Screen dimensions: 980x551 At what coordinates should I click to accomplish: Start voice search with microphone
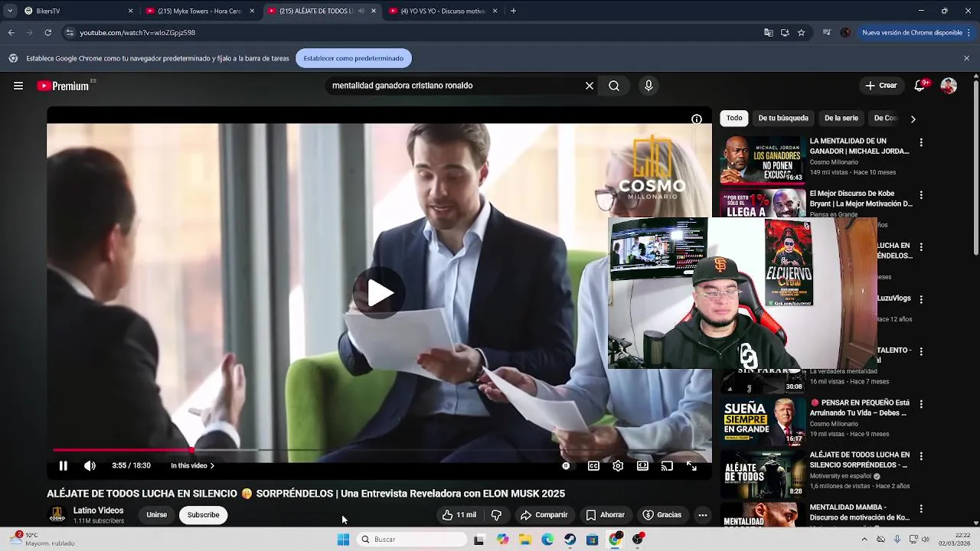click(x=648, y=86)
